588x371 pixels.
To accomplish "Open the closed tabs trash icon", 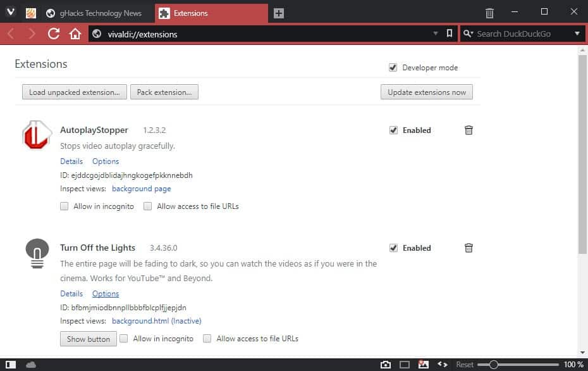I will pos(489,11).
